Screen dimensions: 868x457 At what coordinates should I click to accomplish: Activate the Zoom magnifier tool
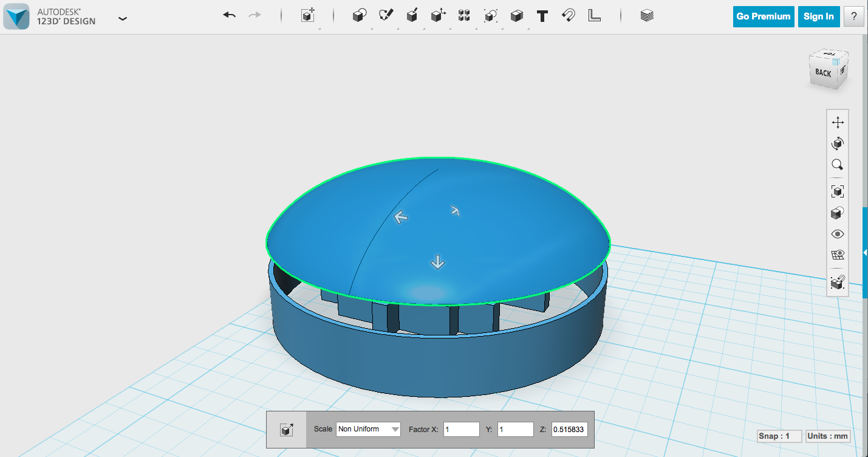(838, 165)
